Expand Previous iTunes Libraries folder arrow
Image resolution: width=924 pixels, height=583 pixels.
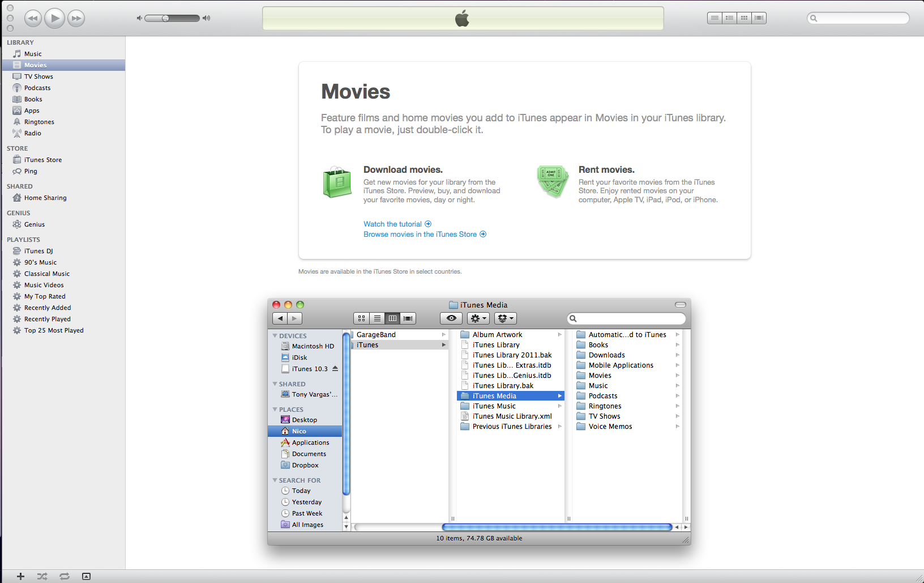click(x=560, y=427)
